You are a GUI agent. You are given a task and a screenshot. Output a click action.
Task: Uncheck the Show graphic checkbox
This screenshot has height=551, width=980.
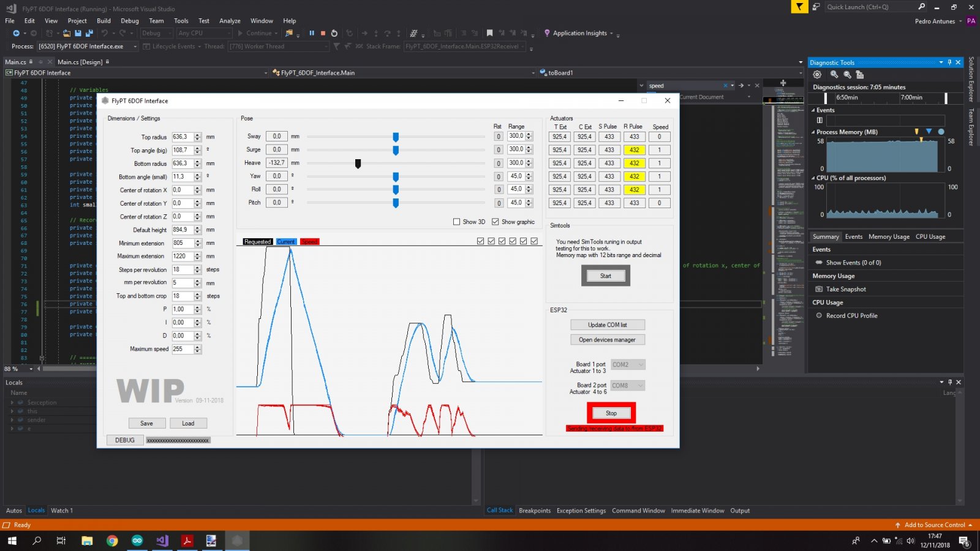tap(496, 222)
